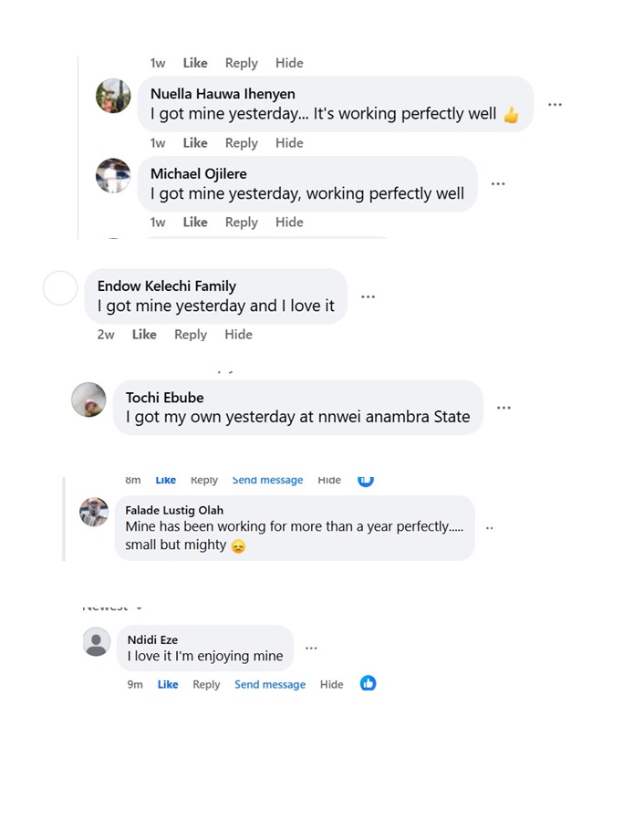
Task: Open options dots beside Ndidi Eze's comment
Action: coord(311,648)
